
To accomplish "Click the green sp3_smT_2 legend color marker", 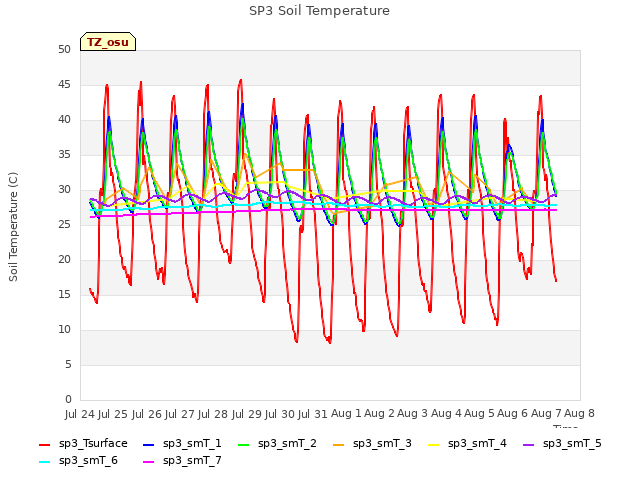I will click(x=244, y=444).
